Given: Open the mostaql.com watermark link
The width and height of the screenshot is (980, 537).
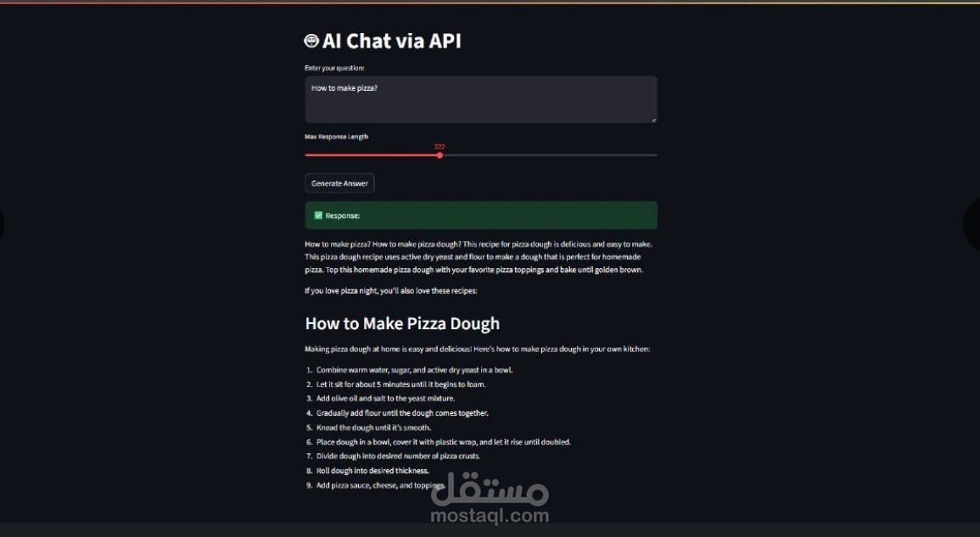Looking at the screenshot, I should (490, 515).
